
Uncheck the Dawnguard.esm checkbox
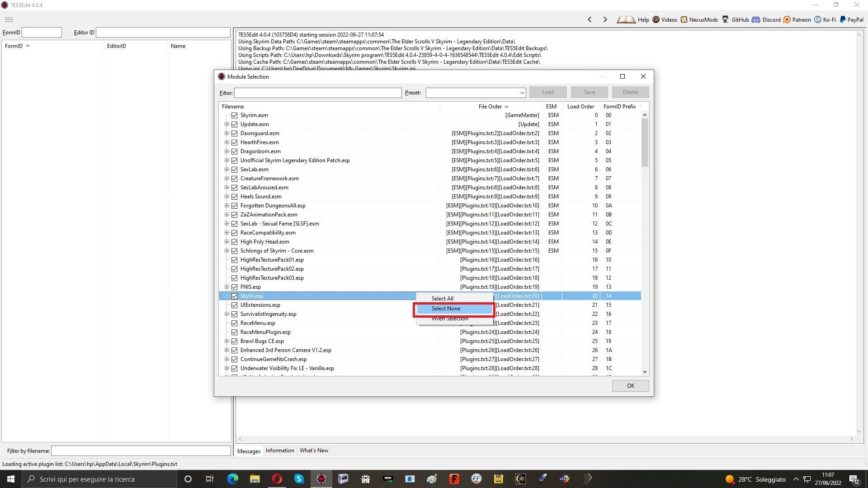point(234,133)
